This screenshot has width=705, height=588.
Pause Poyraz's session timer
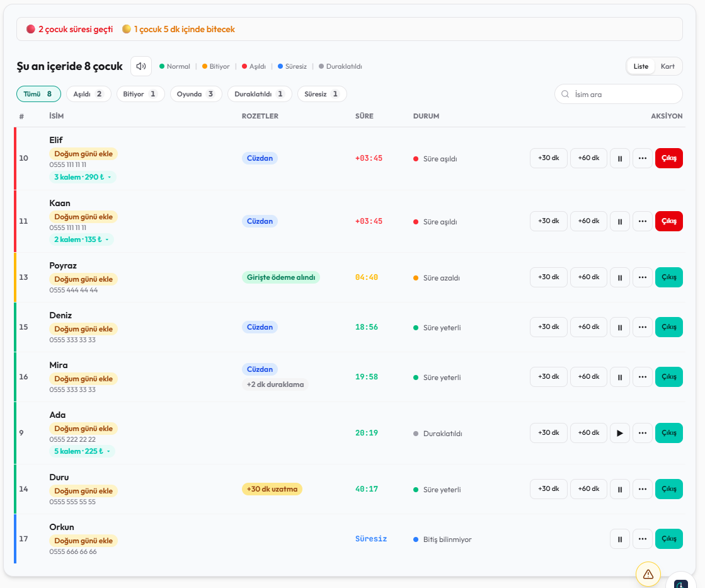619,277
